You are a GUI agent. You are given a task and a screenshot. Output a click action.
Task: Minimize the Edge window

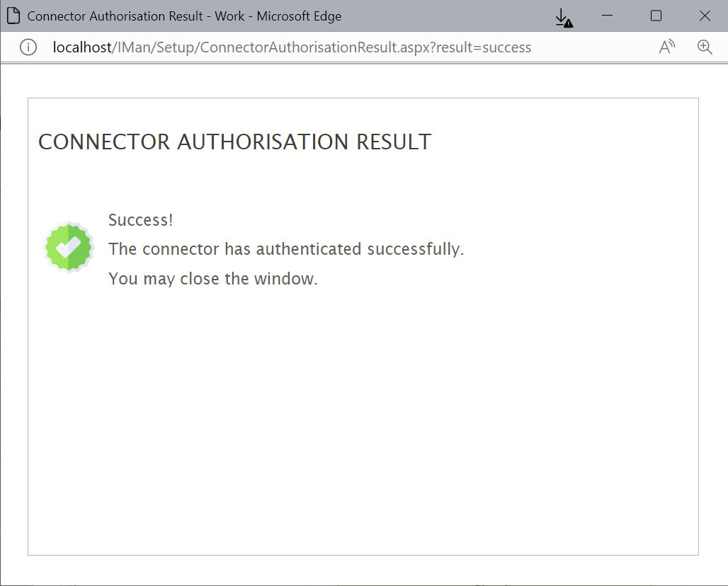point(608,16)
